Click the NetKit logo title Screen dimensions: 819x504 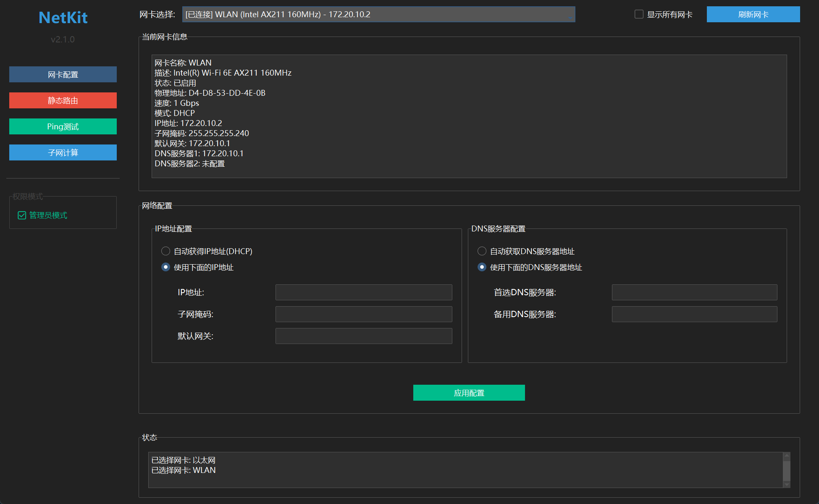[63, 18]
